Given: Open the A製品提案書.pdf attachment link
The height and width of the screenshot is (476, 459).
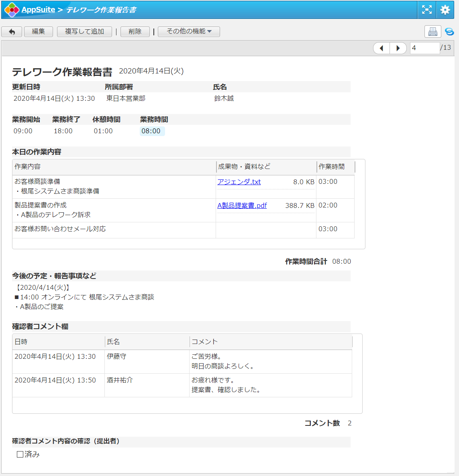Looking at the screenshot, I should [242, 205].
